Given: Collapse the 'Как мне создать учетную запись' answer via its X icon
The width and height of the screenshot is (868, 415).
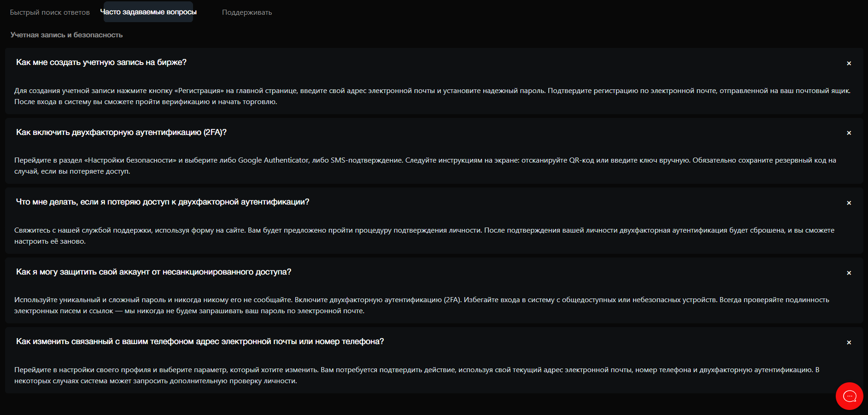Looking at the screenshot, I should pyautogui.click(x=849, y=63).
